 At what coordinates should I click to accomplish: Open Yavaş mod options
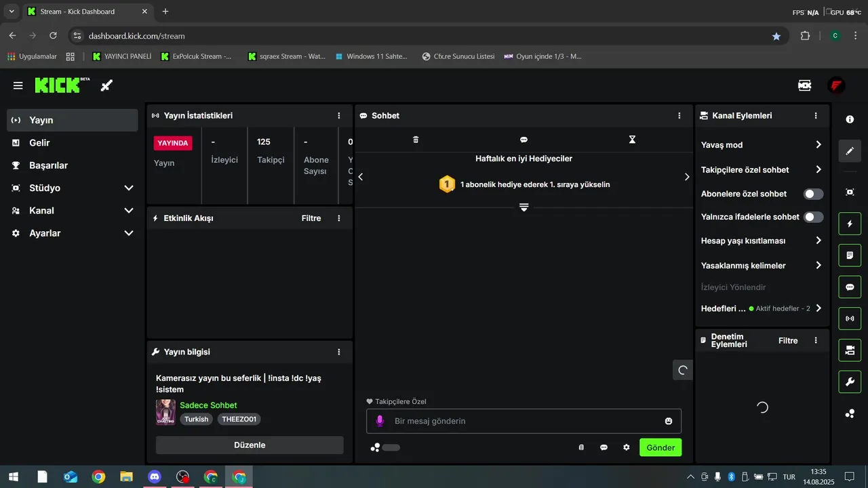[x=762, y=144]
